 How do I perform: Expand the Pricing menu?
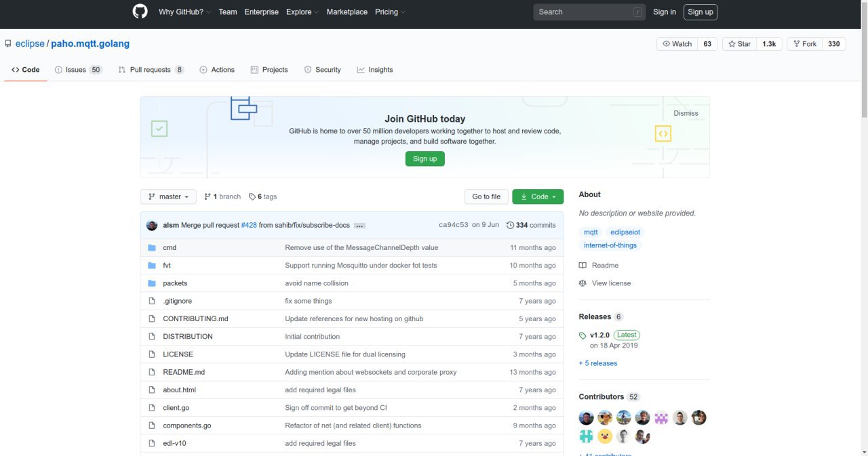click(x=390, y=12)
